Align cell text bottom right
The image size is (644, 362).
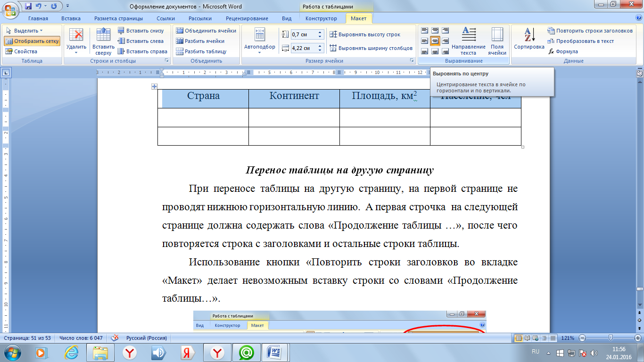coord(446,51)
